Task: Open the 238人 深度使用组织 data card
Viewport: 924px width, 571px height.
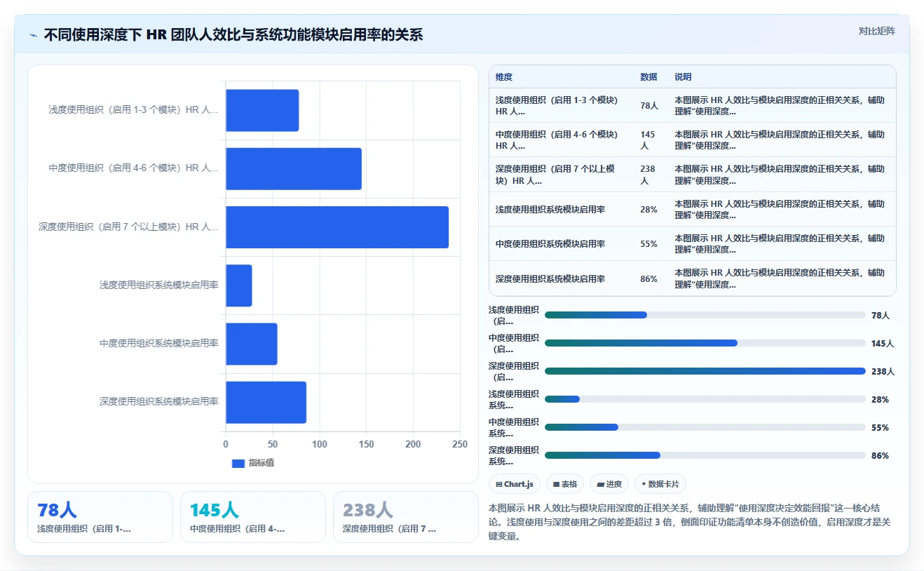Action: click(406, 517)
